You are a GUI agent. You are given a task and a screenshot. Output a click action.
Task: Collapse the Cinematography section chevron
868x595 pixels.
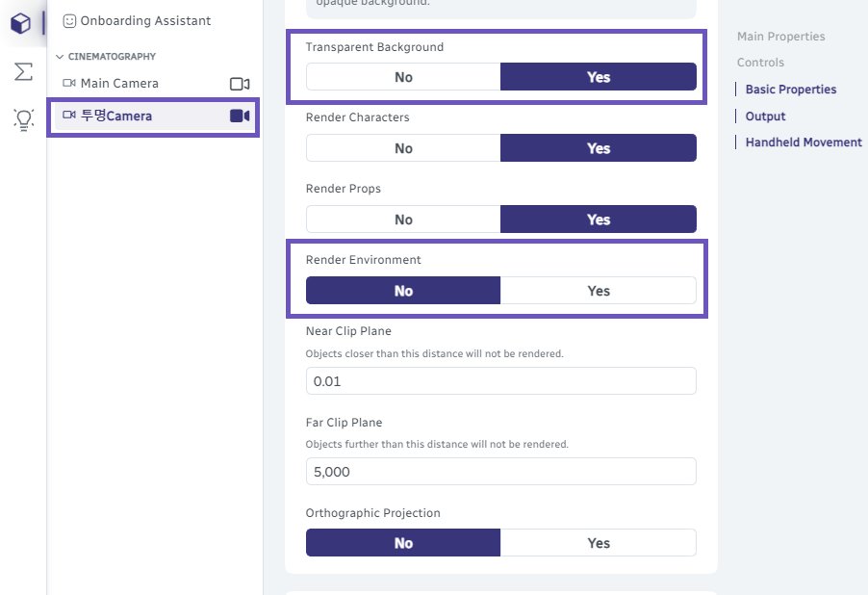point(61,57)
